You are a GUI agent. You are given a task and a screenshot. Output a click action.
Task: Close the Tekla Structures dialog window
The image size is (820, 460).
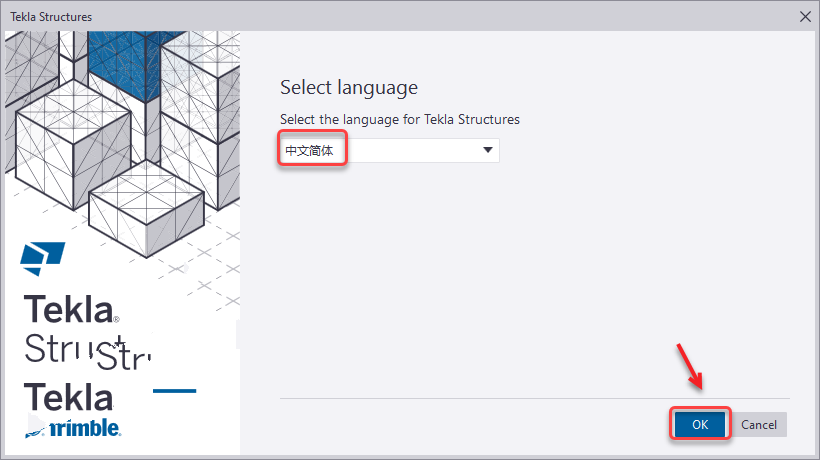[x=805, y=17]
